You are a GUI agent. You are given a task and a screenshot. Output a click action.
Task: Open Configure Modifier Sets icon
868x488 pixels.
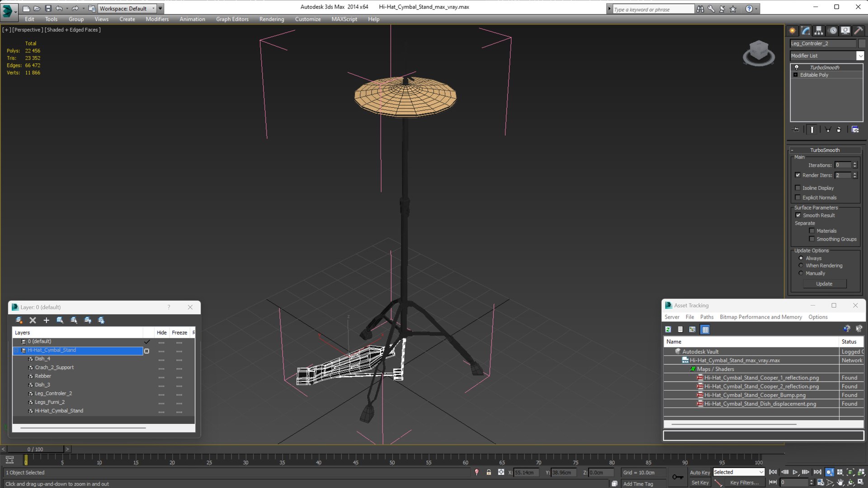[855, 130]
